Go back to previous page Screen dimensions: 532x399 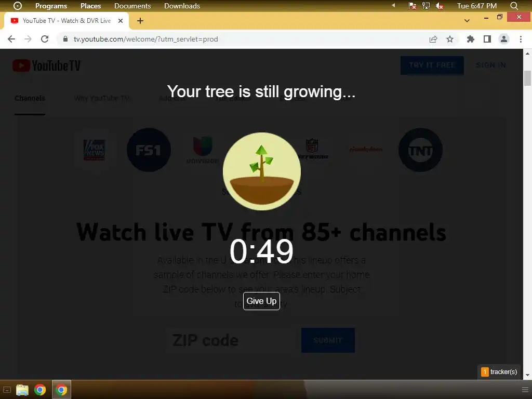[11, 39]
